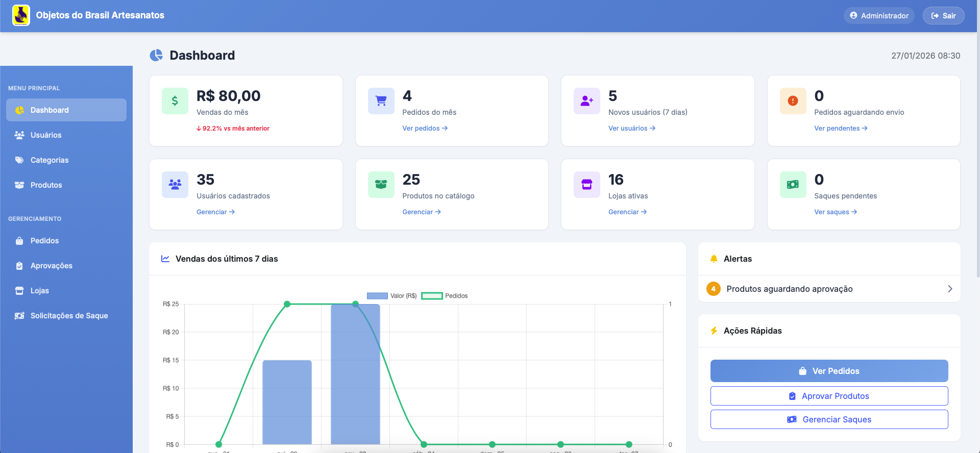Click the green cash Saques pendentes icon
Viewport: 980px width, 453px height.
pyautogui.click(x=793, y=185)
